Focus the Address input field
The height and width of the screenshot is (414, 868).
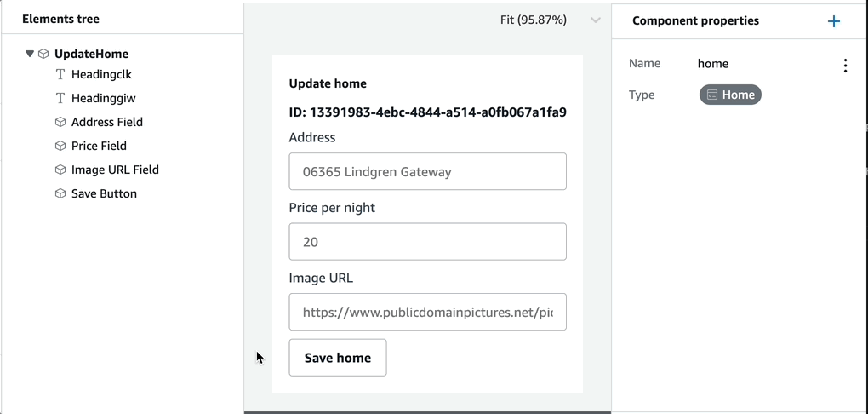(x=427, y=171)
